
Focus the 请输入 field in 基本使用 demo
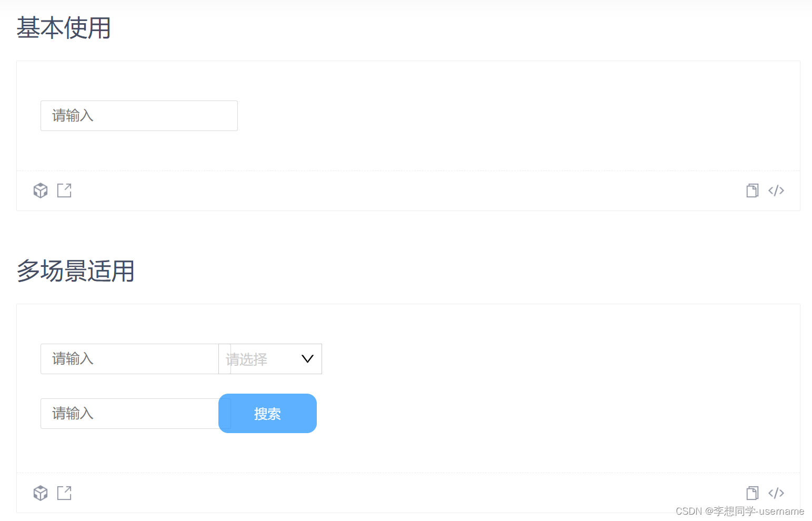pyautogui.click(x=139, y=116)
